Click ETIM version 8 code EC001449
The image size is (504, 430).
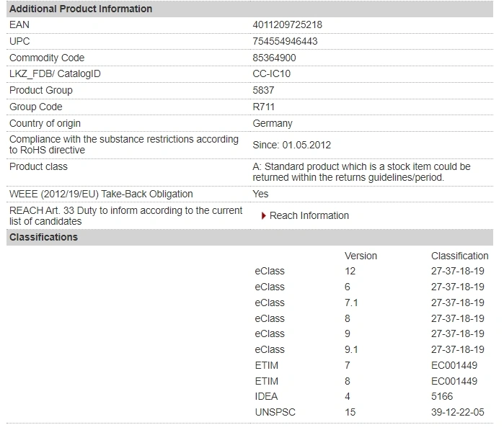(454, 381)
